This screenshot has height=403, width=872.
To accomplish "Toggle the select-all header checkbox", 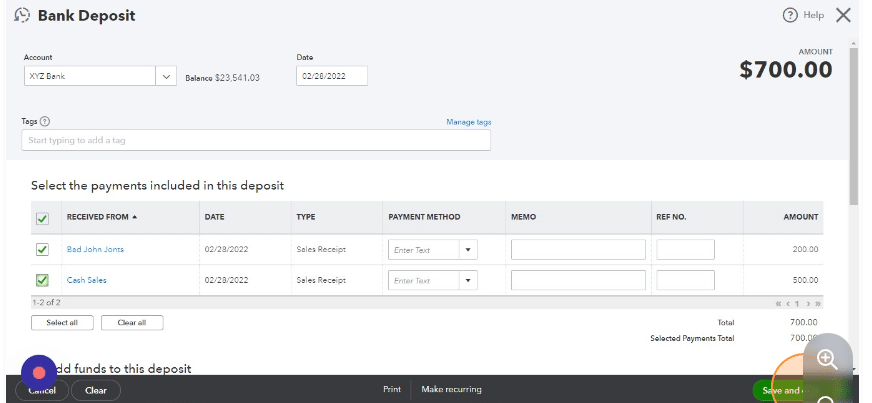I will tap(42, 218).
